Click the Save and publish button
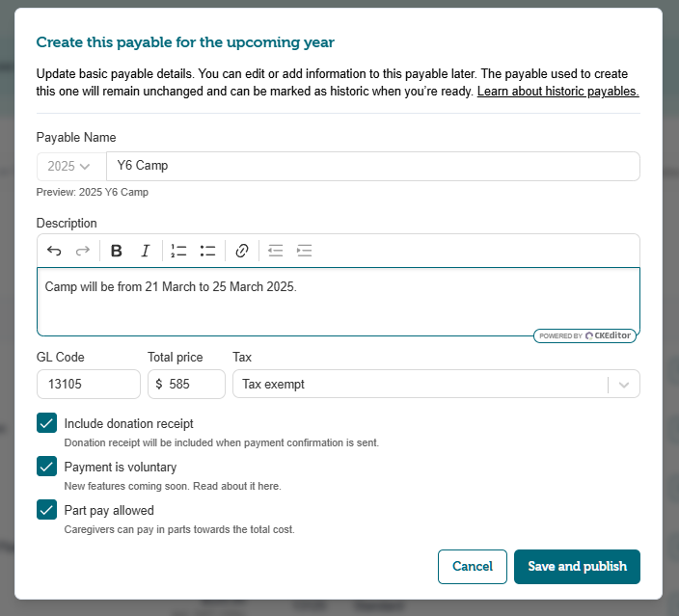Screen dimensions: 679x616 577,567
